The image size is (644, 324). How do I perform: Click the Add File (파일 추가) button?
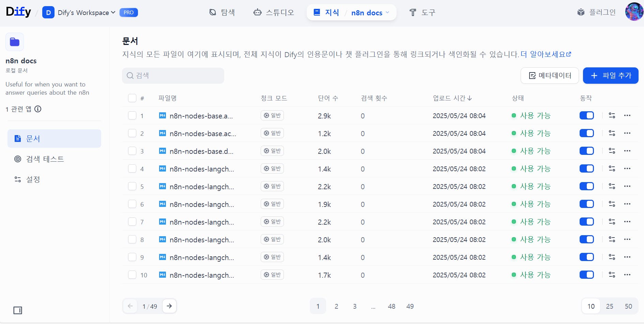(x=610, y=76)
